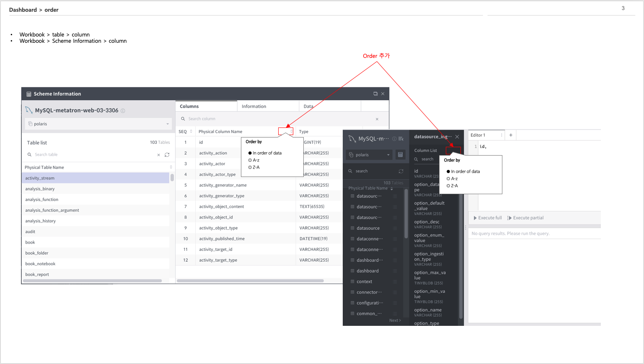Add a new editor tab with plus
The height and width of the screenshot is (364, 644).
[x=511, y=135]
